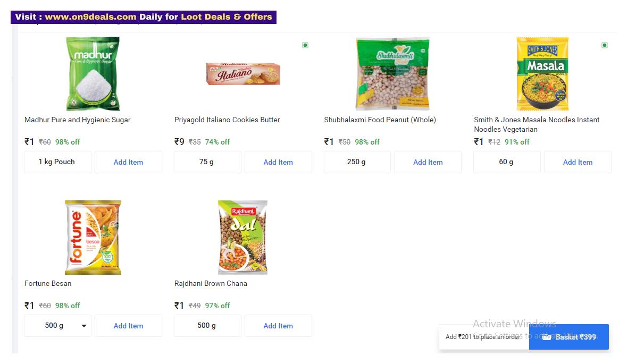The width and height of the screenshot is (628, 364).
Task: Open the Rajdhani Brown Chana product image
Action: pyautogui.click(x=242, y=237)
